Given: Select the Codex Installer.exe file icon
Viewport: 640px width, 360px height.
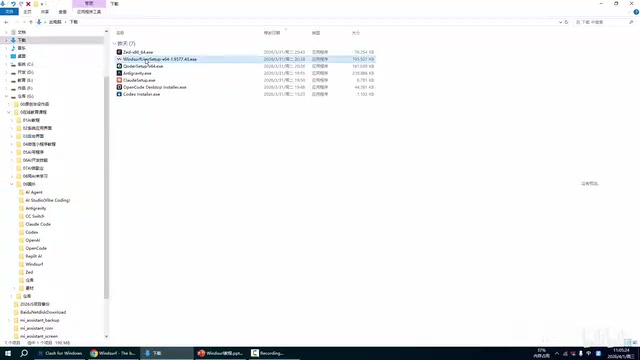Looking at the screenshot, I should (119, 94).
